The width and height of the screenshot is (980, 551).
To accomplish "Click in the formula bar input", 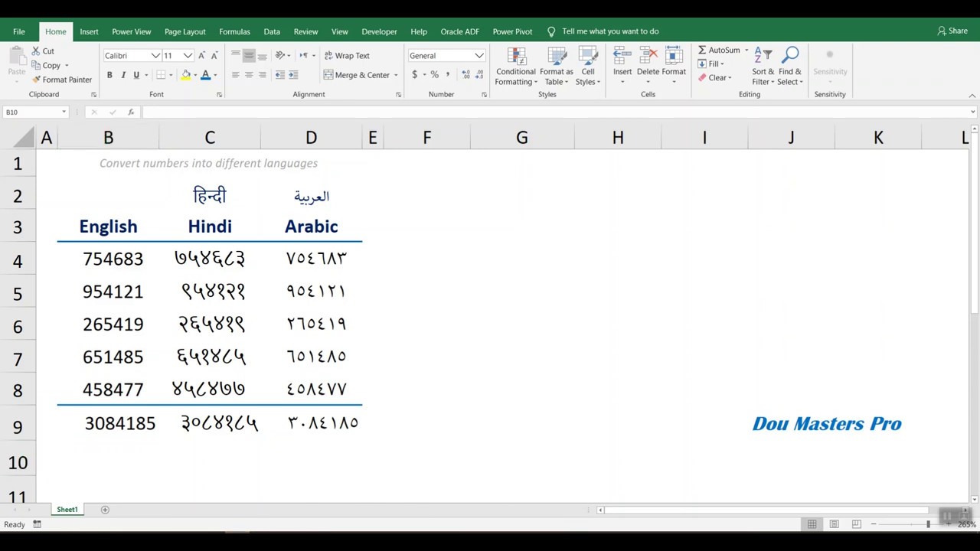I will 556,112.
